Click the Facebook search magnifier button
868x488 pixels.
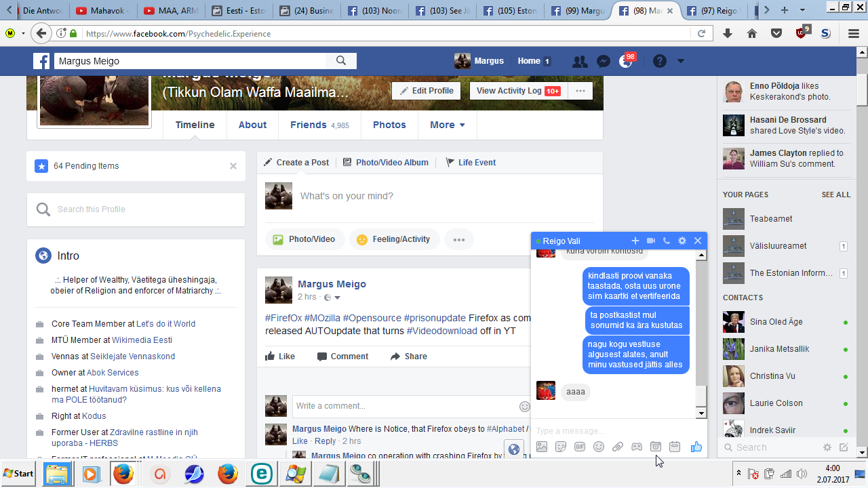click(341, 61)
